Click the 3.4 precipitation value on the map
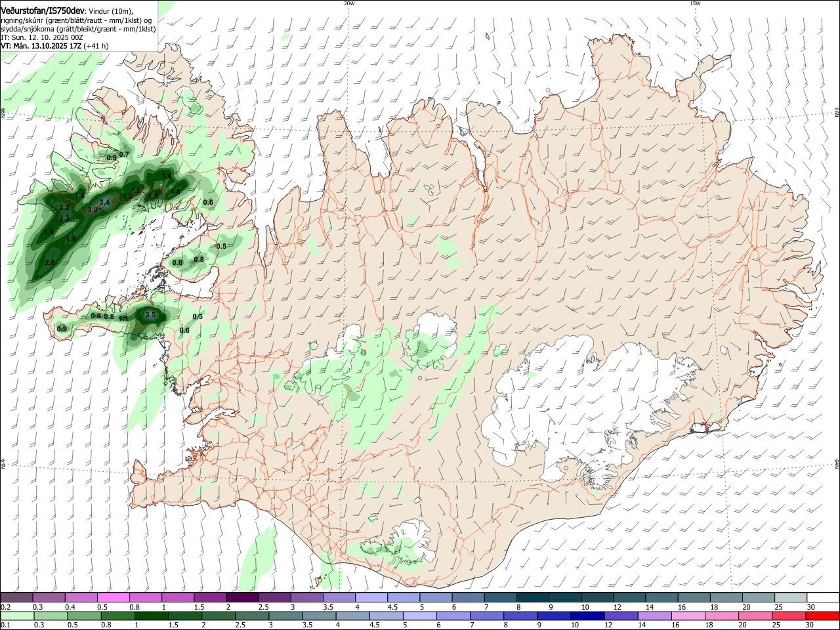This screenshot has height=630, width=840. pos(104,202)
